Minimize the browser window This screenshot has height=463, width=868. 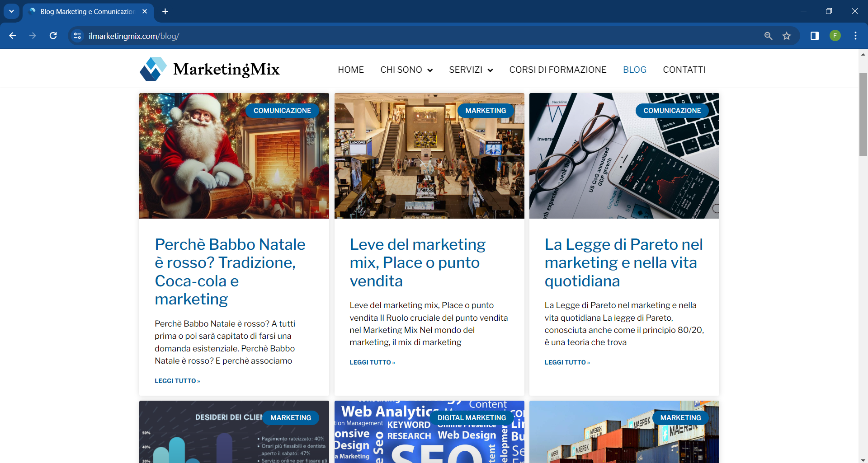click(x=803, y=11)
